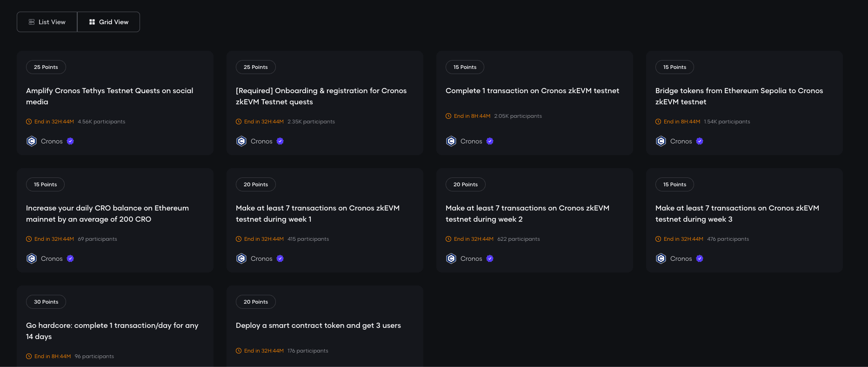868x367 pixels.
Task: Open Go hardcore 14 days quest title
Action: [112, 331]
